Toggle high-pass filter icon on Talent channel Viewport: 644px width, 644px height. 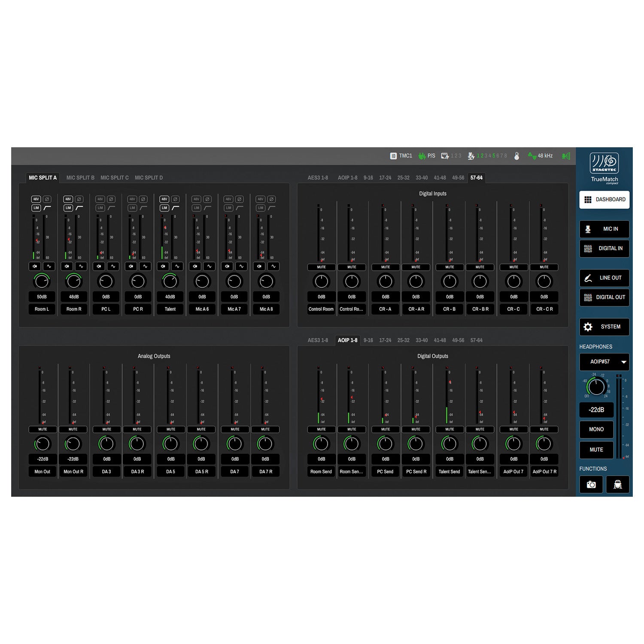tap(175, 208)
